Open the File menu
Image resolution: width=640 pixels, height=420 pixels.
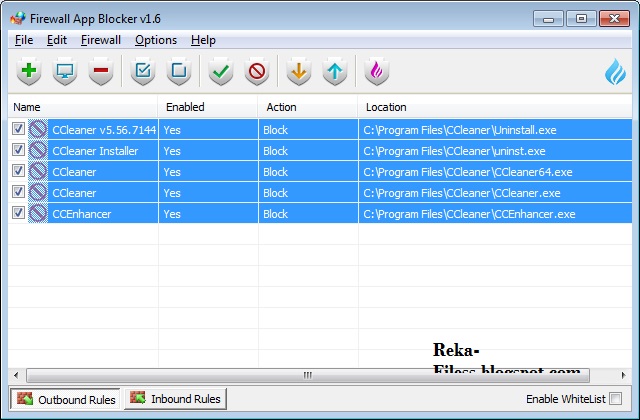coord(24,40)
